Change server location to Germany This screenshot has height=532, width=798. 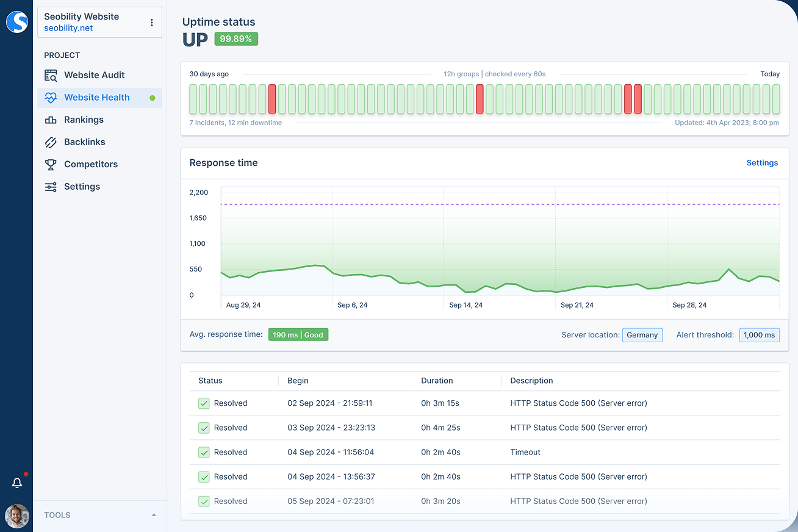click(642, 334)
